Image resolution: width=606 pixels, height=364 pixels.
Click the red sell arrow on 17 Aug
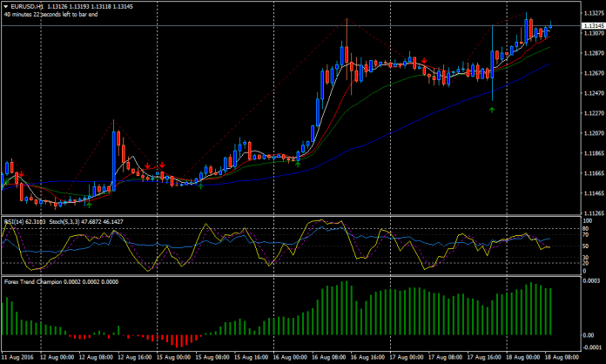423,60
